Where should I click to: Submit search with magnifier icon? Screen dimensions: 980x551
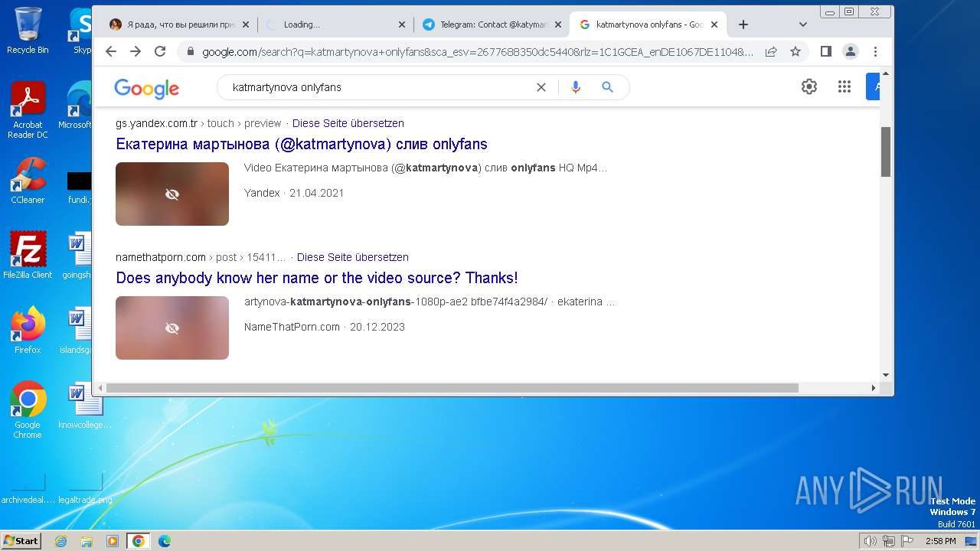point(608,87)
